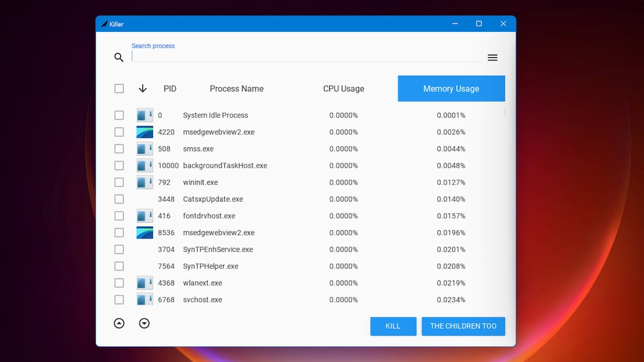
Task: Check the SynTPHelper.exe checkbox
Action: (119, 266)
